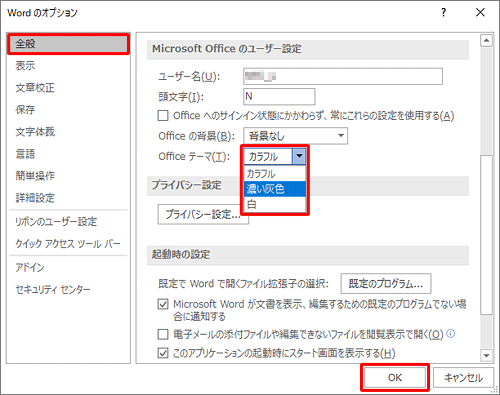
Task: Click the ユーザー名 text field
Action: point(343,76)
